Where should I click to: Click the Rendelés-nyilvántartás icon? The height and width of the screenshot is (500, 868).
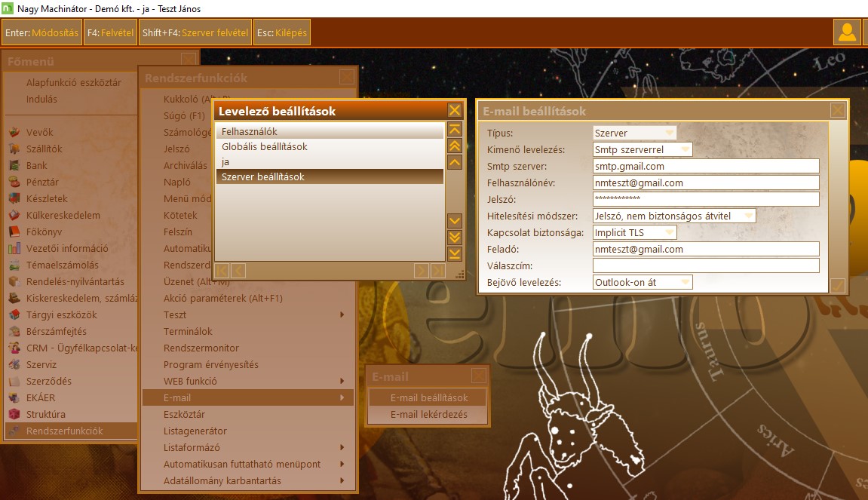[14, 282]
